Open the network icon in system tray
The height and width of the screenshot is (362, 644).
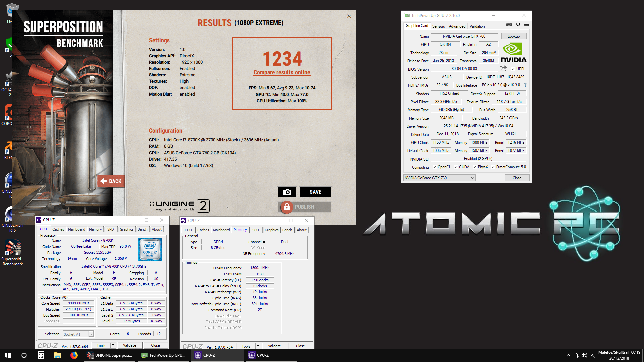(x=593, y=355)
